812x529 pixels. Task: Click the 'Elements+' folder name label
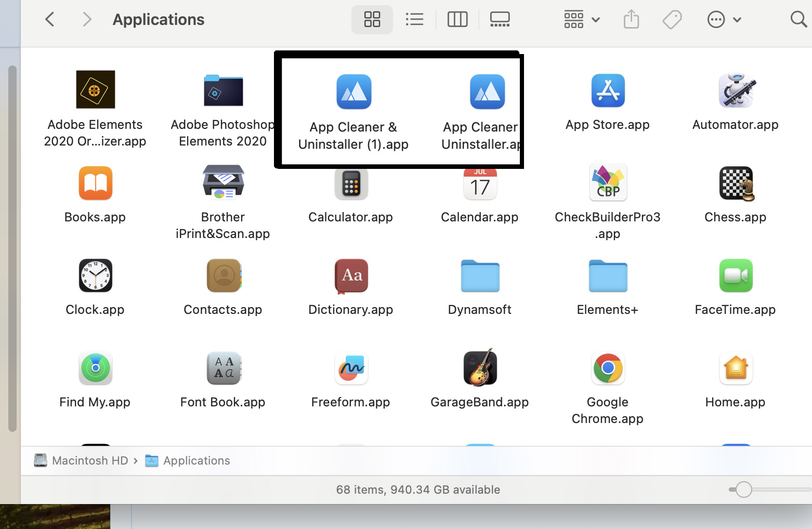pyautogui.click(x=607, y=310)
